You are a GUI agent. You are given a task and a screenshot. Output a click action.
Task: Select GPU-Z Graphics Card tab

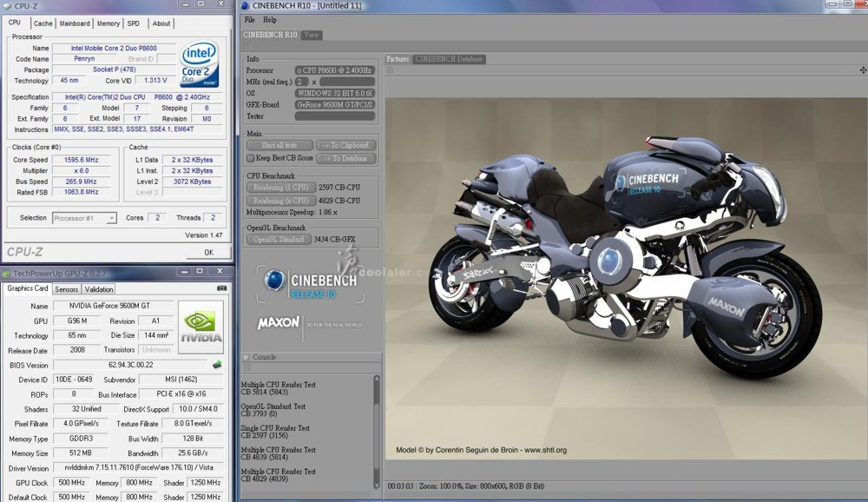tap(27, 288)
